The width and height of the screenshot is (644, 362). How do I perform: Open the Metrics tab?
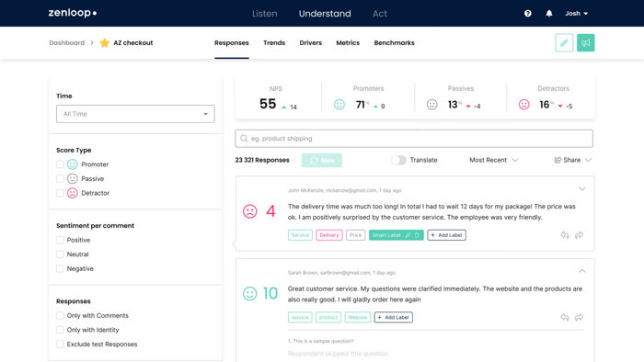(348, 42)
